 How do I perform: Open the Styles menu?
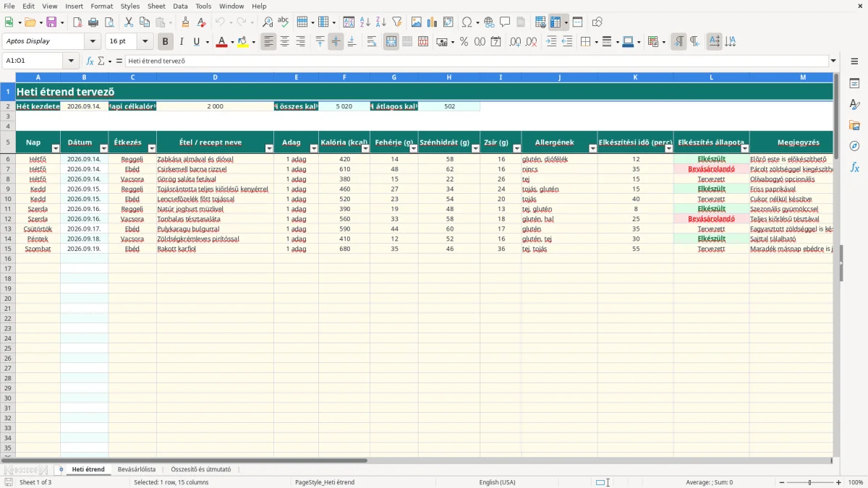[x=130, y=6]
